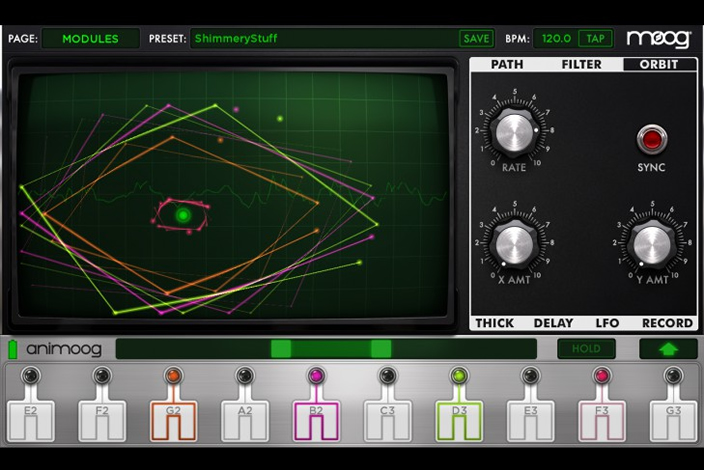
Task: Click the indicator light above E2 key
Action: coord(31,375)
